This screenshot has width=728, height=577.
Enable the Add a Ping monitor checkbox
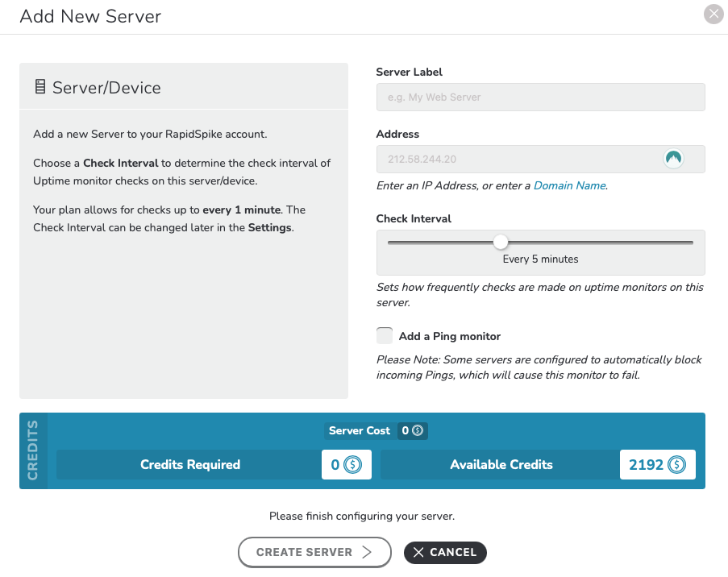pos(385,335)
